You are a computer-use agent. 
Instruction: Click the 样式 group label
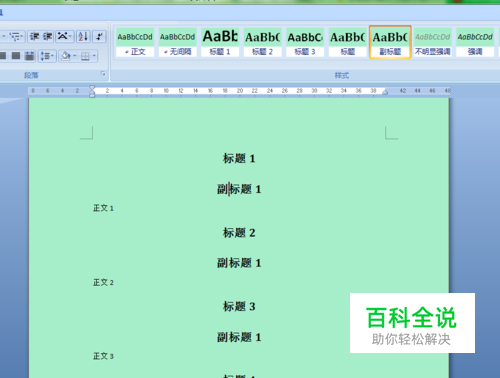pyautogui.click(x=342, y=75)
